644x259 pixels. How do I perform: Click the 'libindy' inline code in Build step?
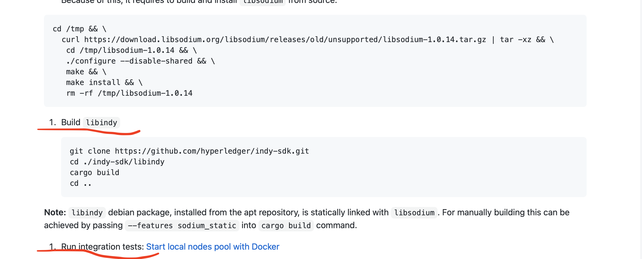point(101,123)
